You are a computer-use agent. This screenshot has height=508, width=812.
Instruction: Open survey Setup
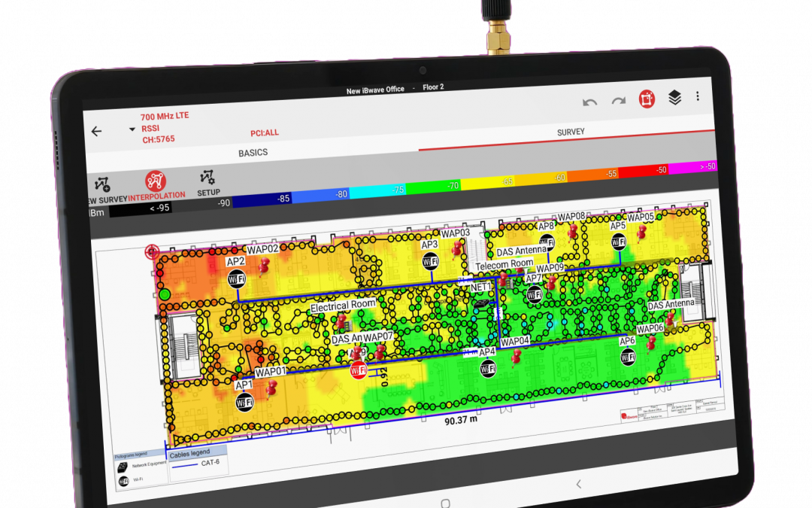[x=208, y=183]
